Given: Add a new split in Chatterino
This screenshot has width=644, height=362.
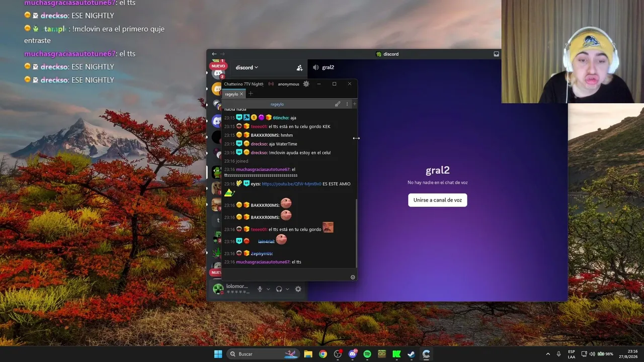Looking at the screenshot, I should 354,104.
